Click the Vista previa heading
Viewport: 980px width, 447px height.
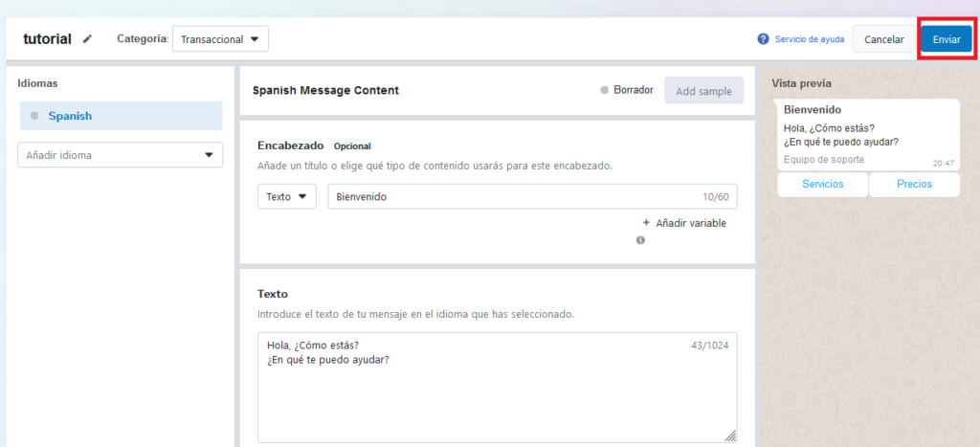tap(801, 83)
